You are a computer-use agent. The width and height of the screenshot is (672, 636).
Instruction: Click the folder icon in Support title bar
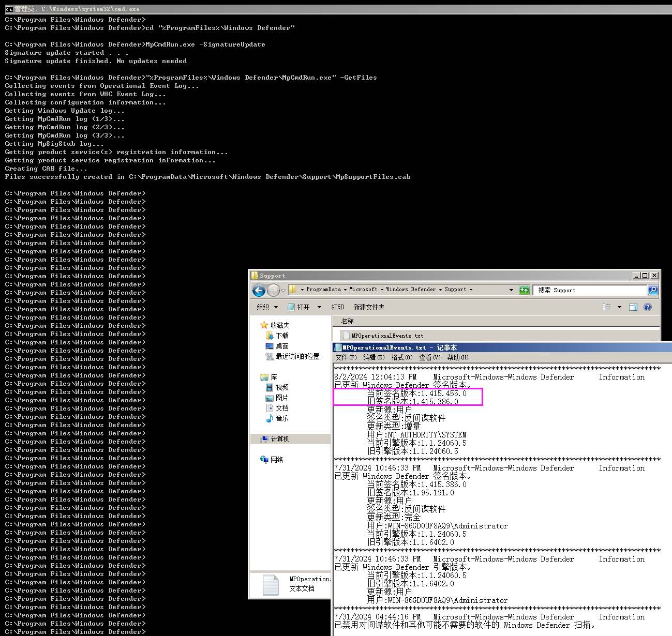pos(255,276)
